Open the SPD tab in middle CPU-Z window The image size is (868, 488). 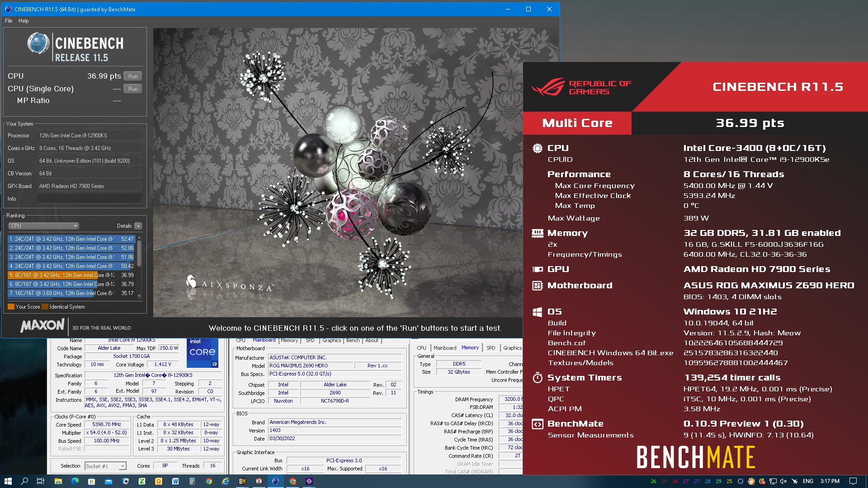(310, 340)
